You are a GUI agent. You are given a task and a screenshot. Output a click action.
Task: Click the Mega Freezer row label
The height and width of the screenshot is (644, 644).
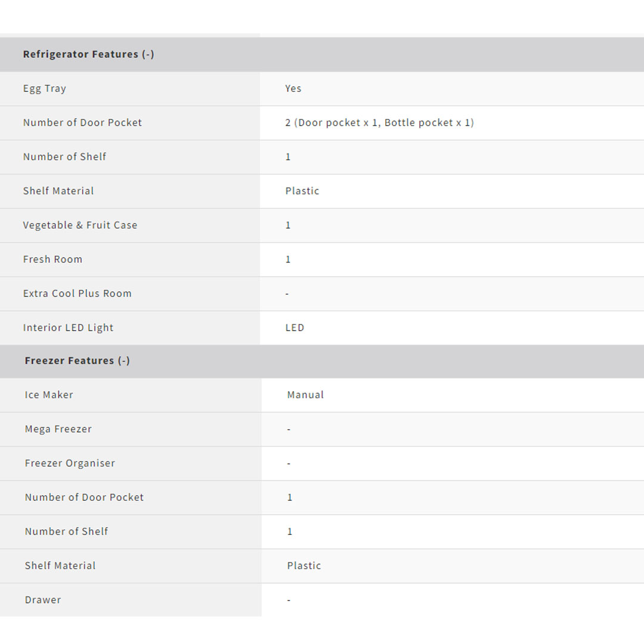pos(58,429)
